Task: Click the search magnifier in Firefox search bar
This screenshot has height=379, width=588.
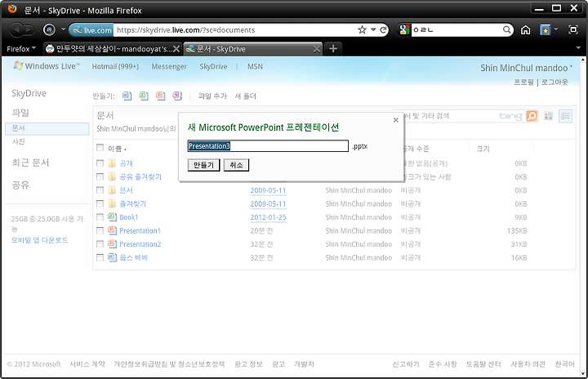Action: pos(506,29)
